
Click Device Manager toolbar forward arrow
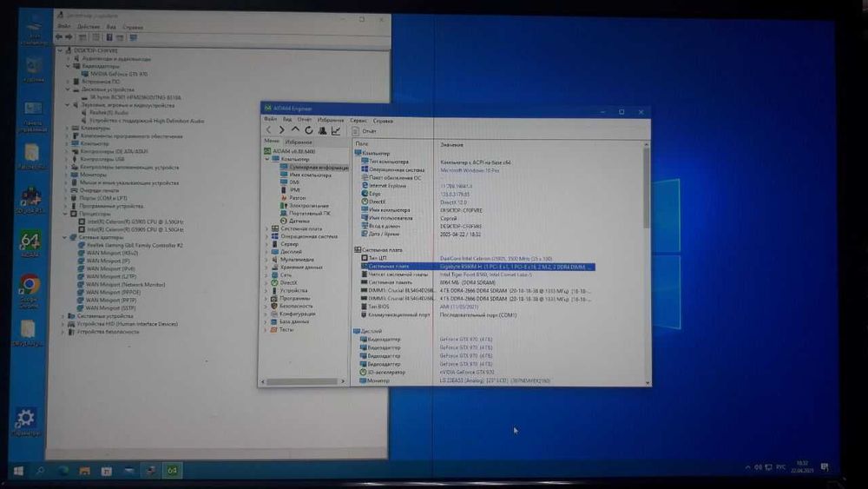pyautogui.click(x=69, y=37)
